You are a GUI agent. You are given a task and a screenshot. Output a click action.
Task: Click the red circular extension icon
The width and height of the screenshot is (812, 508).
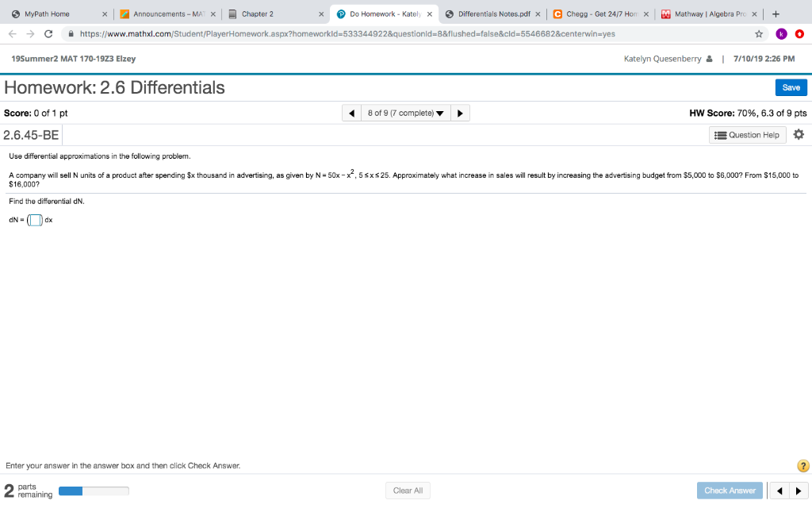(x=800, y=35)
